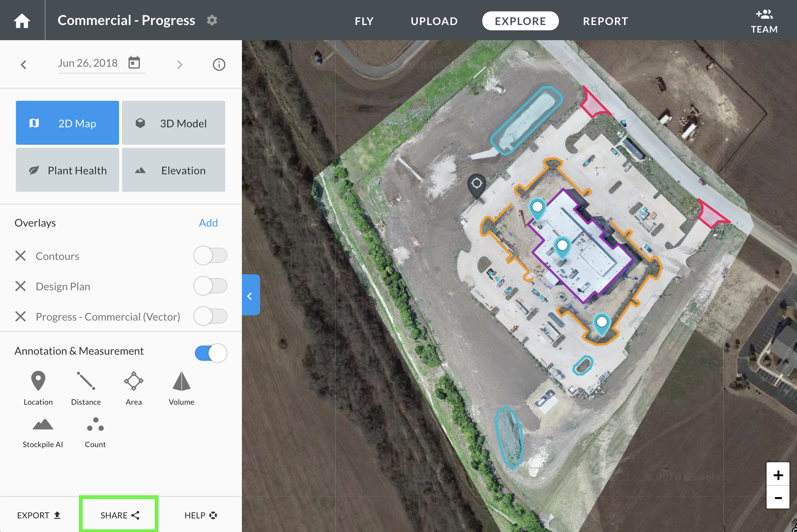The width and height of the screenshot is (797, 532).
Task: Select the Location annotation tool
Action: [38, 388]
